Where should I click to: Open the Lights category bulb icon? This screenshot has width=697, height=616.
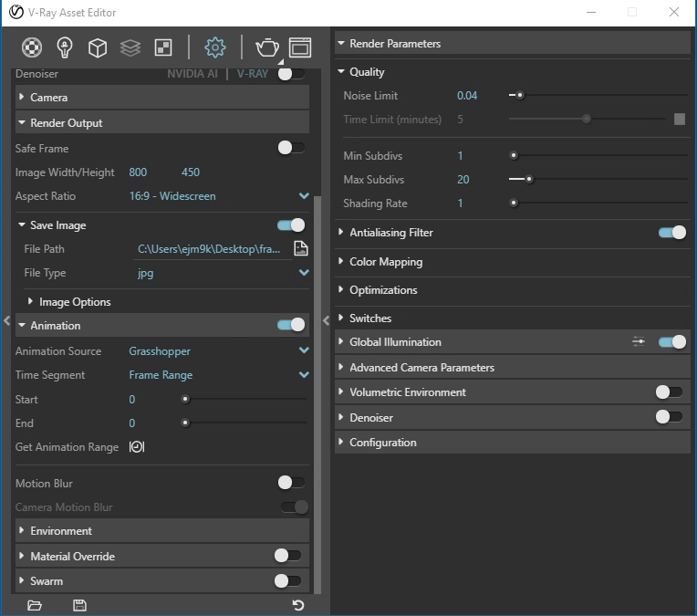click(65, 47)
